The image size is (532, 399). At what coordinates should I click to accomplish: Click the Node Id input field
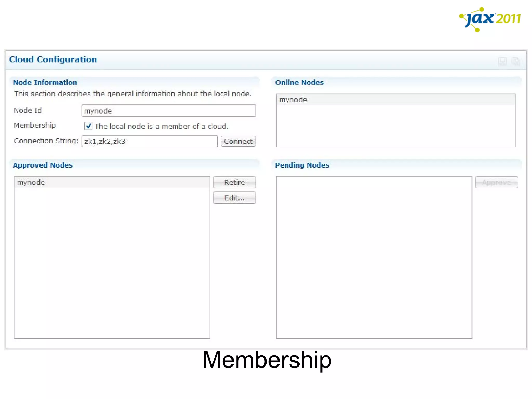169,111
